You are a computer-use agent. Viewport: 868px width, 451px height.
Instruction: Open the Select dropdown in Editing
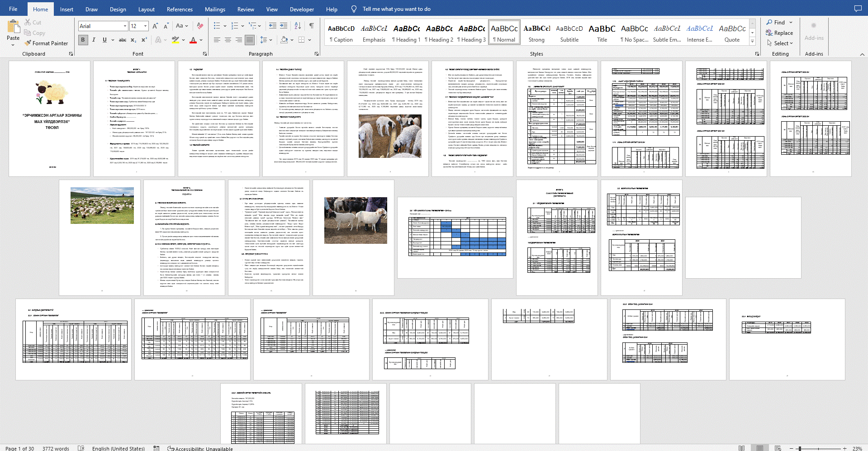click(x=780, y=43)
